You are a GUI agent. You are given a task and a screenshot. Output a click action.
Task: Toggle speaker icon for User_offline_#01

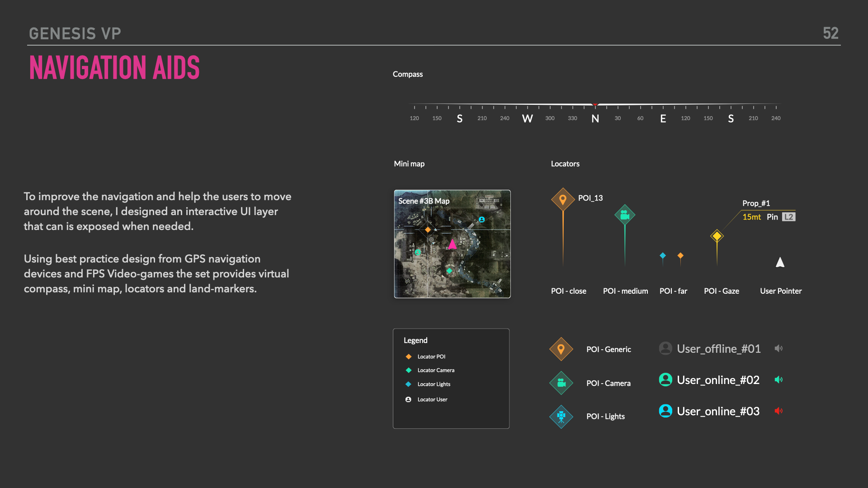778,348
